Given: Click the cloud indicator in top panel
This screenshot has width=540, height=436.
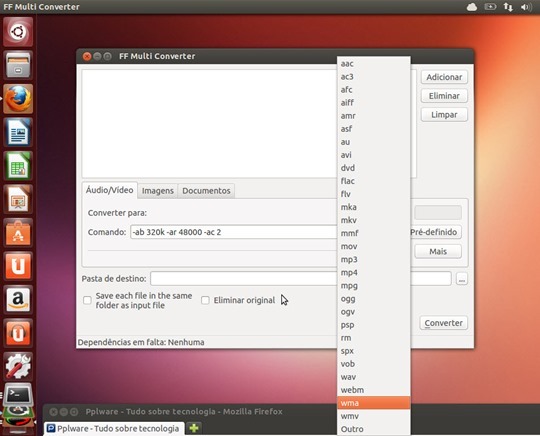Looking at the screenshot, I should click(x=472, y=7).
